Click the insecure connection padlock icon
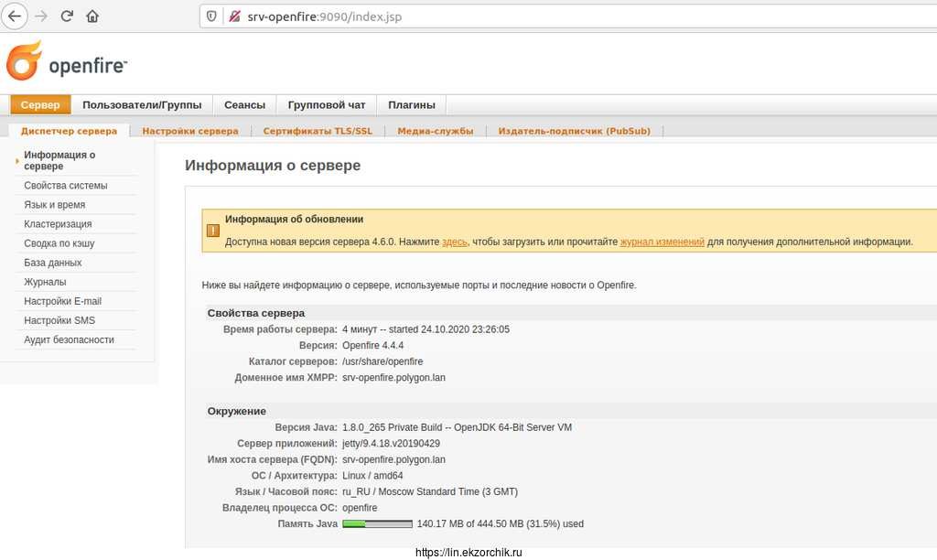The width and height of the screenshot is (937, 560). [234, 16]
